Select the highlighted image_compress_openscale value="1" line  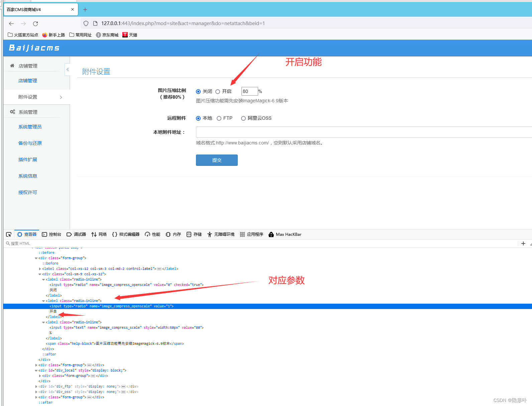click(268, 306)
